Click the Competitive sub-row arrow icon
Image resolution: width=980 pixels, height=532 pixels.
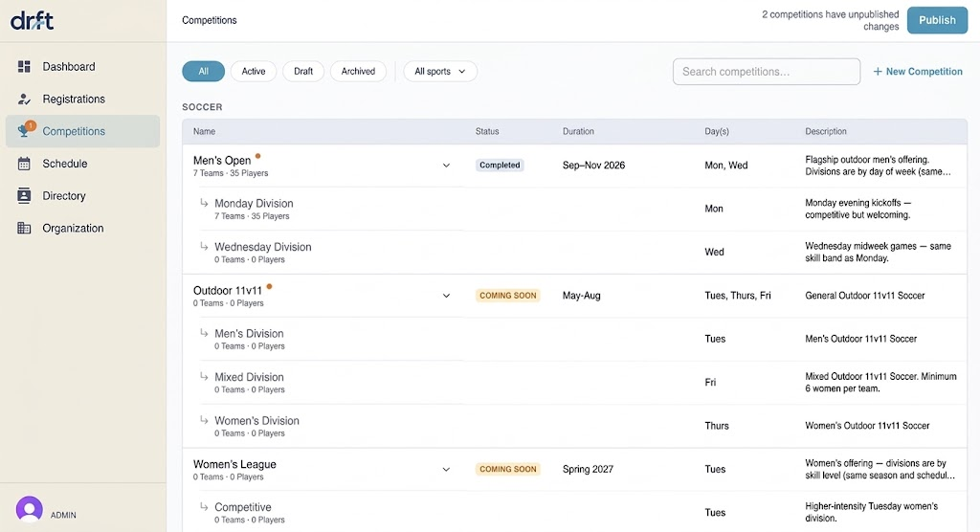204,506
